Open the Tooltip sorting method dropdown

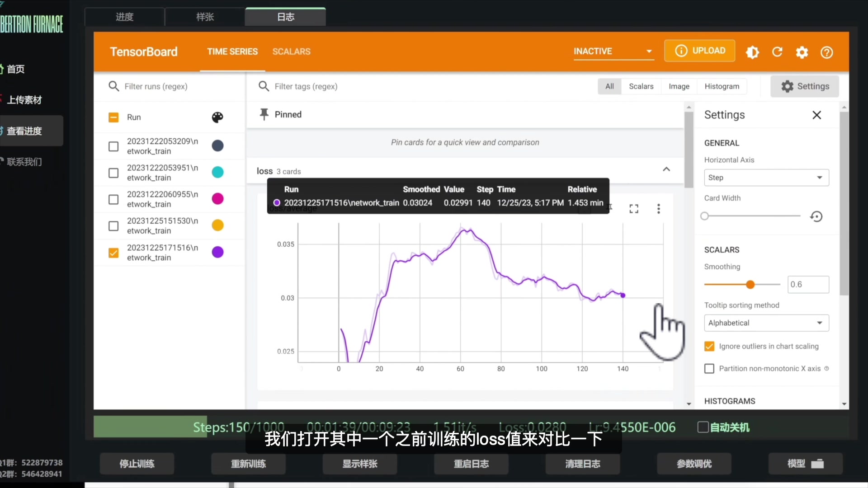tap(766, 323)
